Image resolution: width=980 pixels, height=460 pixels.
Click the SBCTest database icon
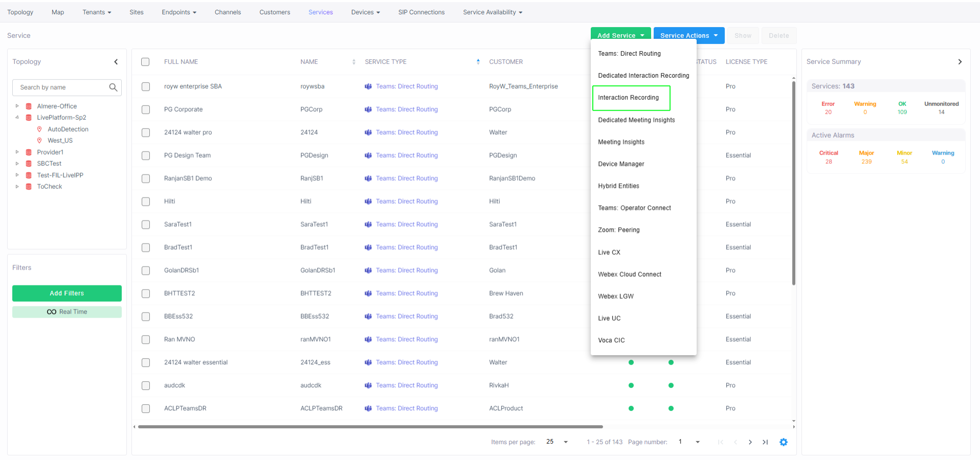pos(29,164)
